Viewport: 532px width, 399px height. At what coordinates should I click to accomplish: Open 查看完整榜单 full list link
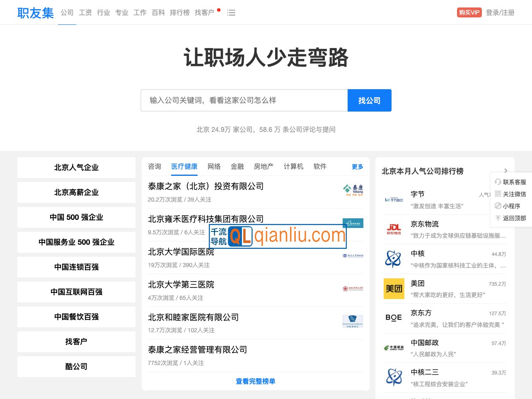256,381
